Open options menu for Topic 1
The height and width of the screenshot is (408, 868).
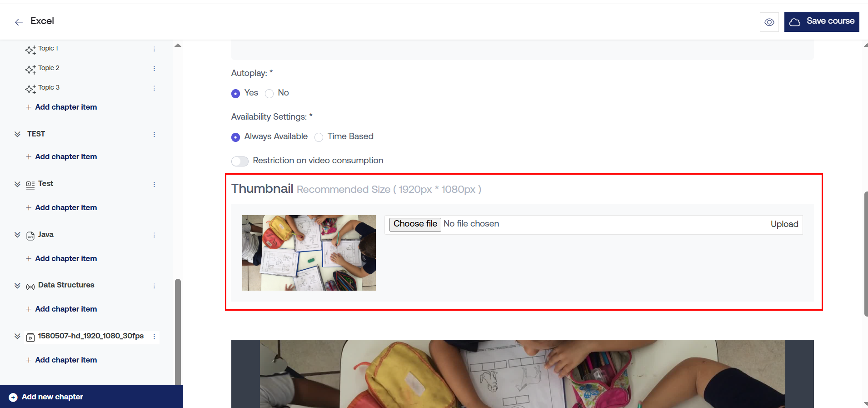pos(154,49)
